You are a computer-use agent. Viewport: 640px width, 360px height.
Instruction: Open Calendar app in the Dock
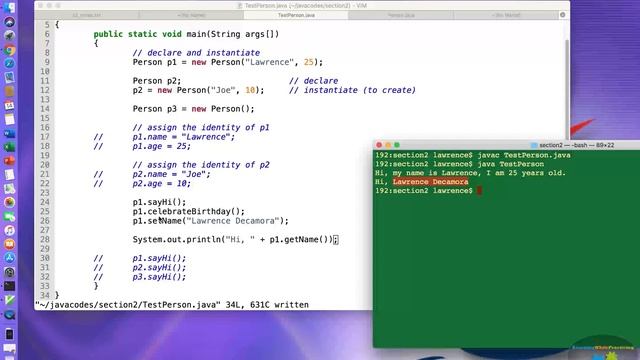pyautogui.click(x=9, y=105)
